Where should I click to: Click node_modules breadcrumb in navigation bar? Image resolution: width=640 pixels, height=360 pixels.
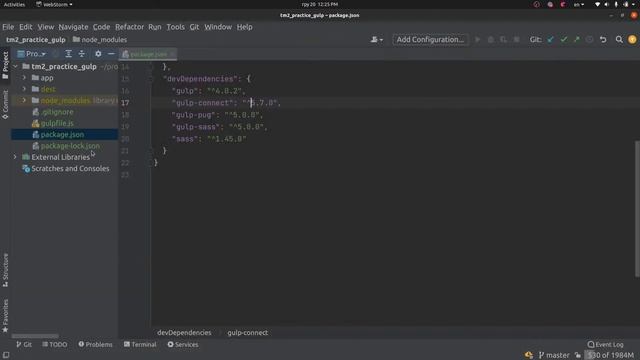coord(100,40)
